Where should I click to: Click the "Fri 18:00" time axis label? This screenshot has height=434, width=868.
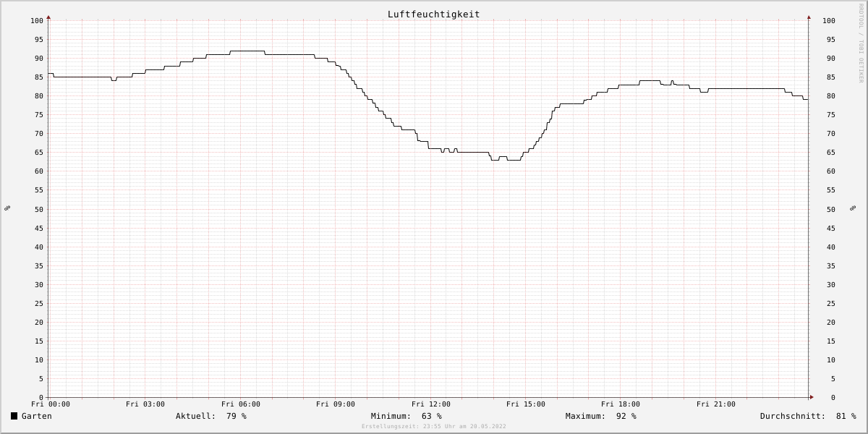[x=621, y=404]
